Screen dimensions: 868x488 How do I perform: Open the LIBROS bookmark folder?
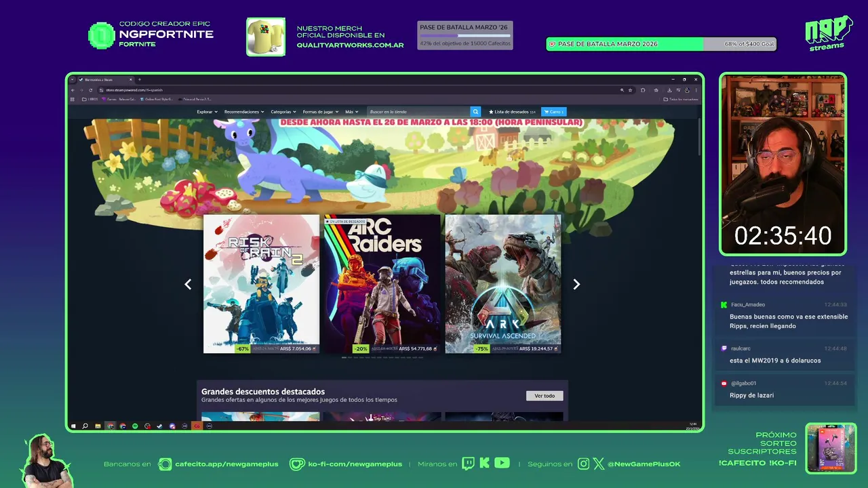[90, 99]
